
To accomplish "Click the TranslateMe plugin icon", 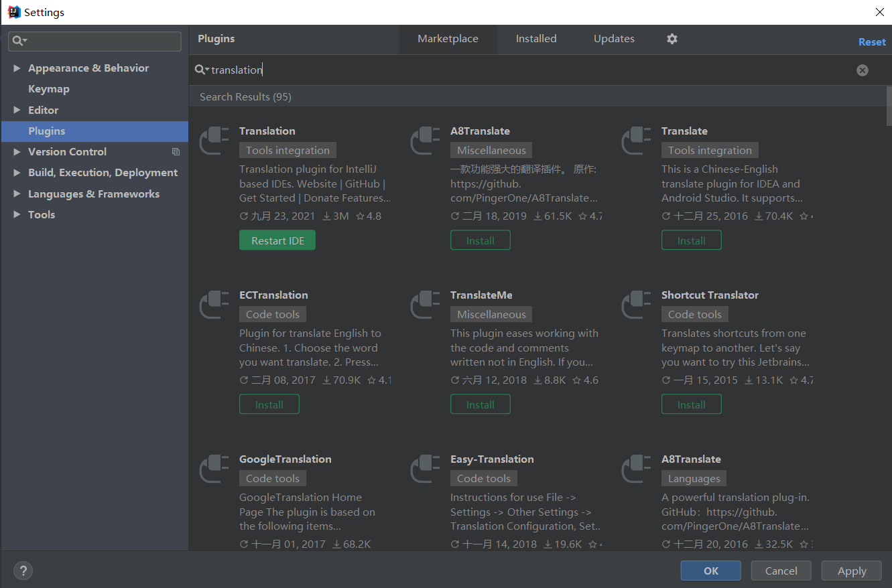I will pyautogui.click(x=426, y=305).
